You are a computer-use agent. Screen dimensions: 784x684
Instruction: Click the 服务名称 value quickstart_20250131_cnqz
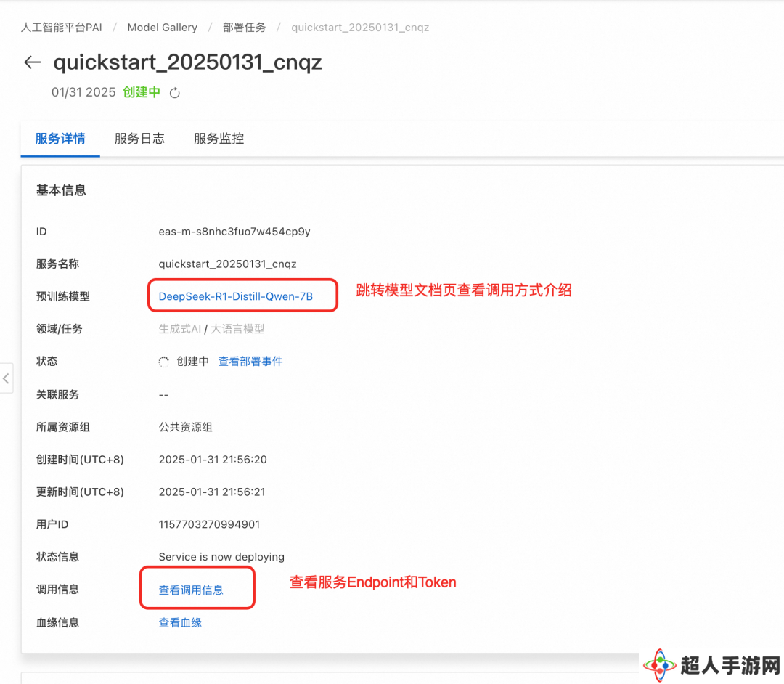coord(227,264)
